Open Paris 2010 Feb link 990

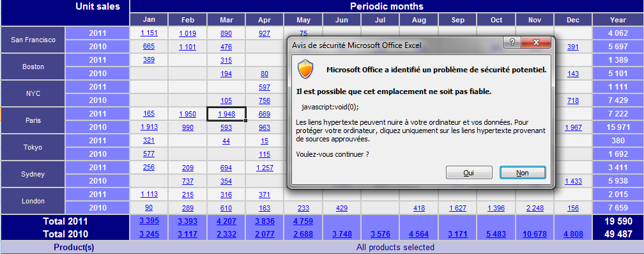(187, 127)
